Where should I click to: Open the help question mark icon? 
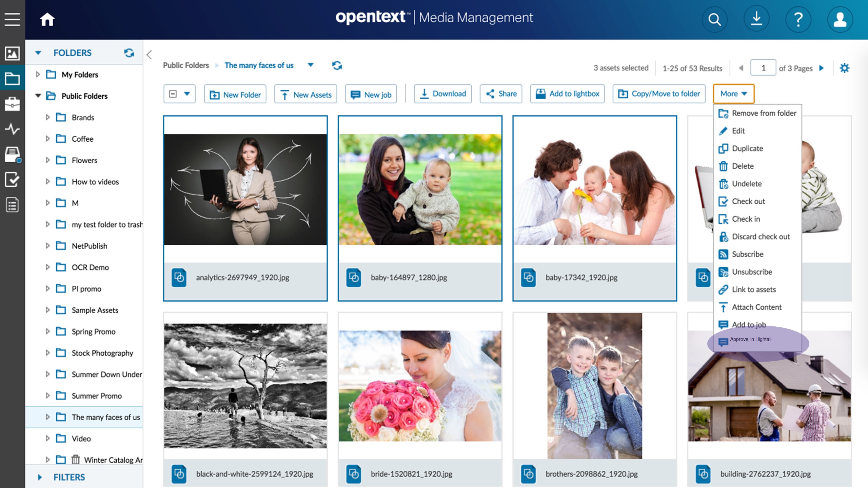click(798, 19)
